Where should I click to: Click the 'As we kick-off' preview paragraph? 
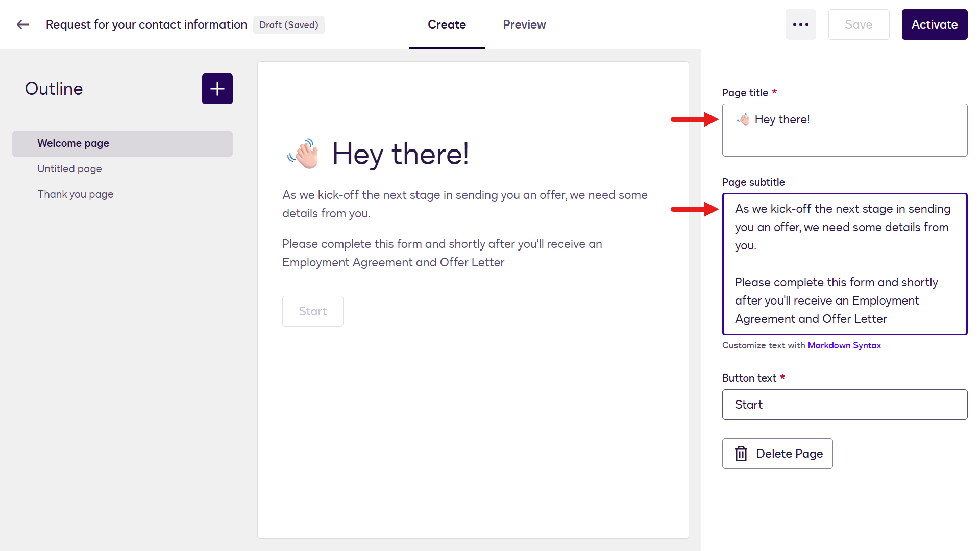[465, 204]
